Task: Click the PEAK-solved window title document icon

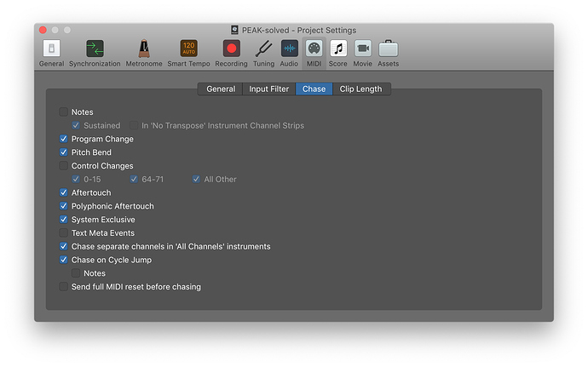Action: (x=235, y=31)
